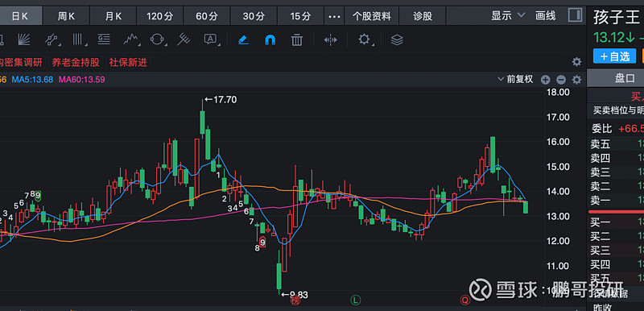The image size is (644, 311).
Task: Open the 30分 timeframe tab
Action: pos(254,16)
